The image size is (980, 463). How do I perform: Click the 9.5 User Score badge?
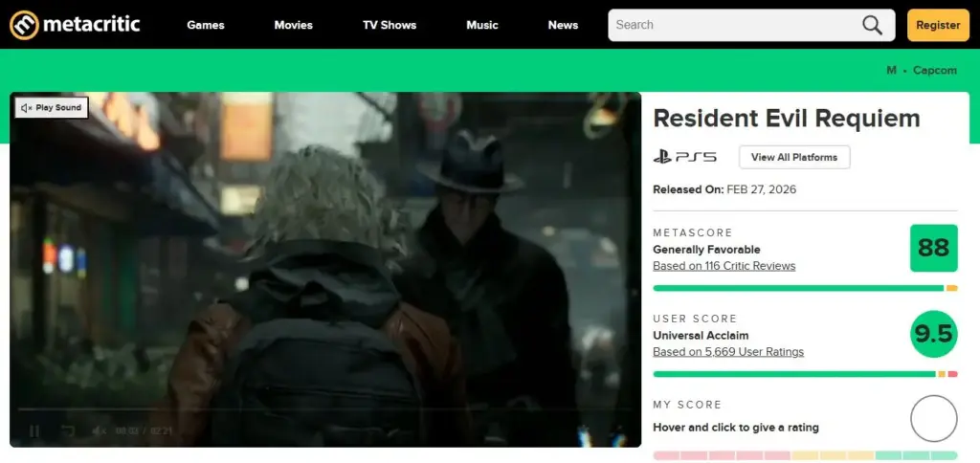[934, 334]
